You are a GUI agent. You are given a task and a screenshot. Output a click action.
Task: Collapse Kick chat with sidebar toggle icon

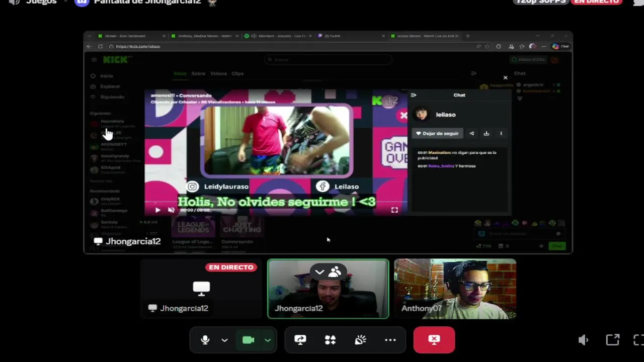pos(473,73)
